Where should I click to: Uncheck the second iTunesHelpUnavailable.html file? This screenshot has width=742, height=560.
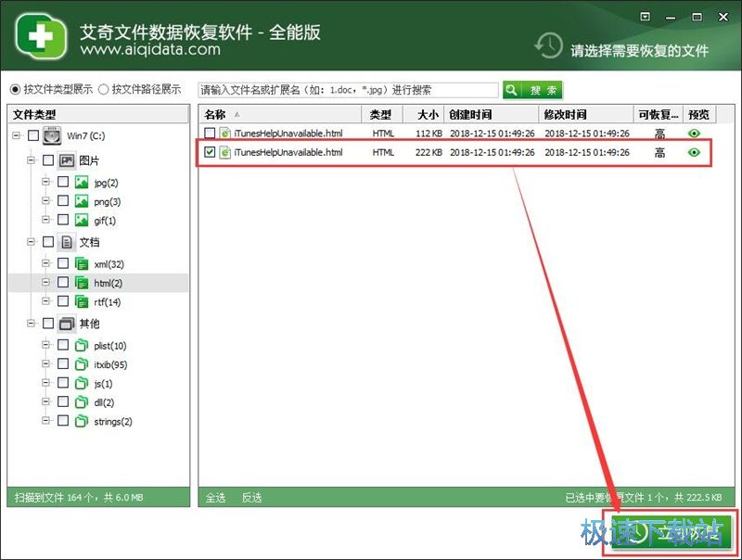[x=210, y=153]
